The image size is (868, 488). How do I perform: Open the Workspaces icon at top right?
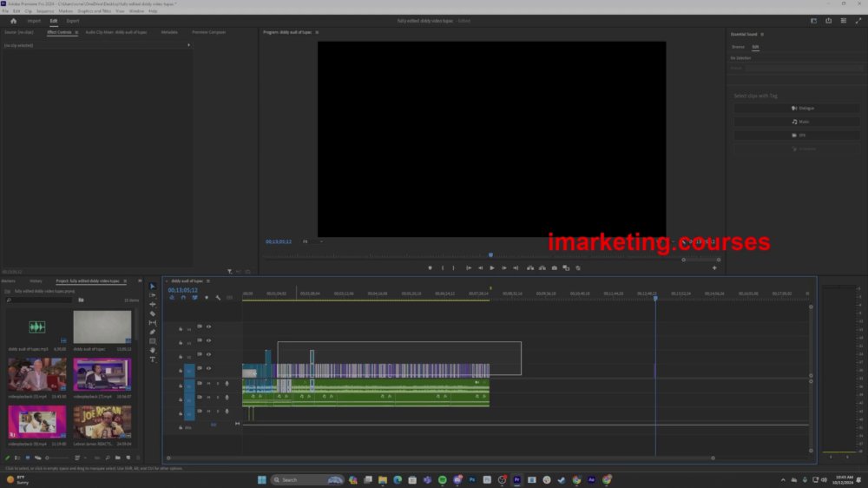coord(814,21)
